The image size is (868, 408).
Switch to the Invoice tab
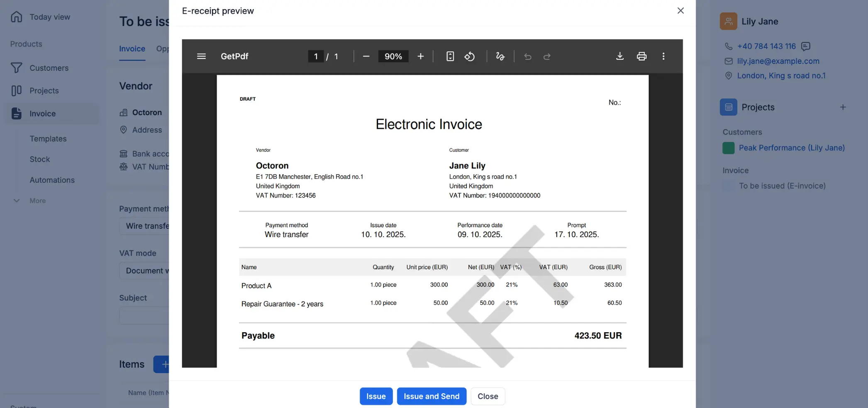click(x=132, y=49)
